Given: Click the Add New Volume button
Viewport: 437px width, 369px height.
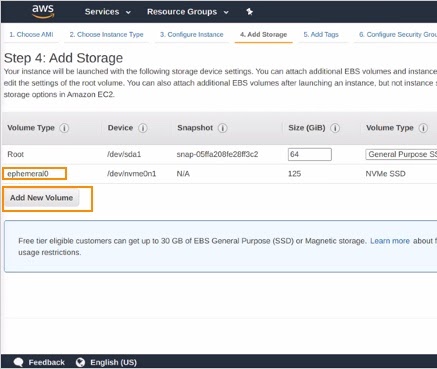Looking at the screenshot, I should [41, 198].
